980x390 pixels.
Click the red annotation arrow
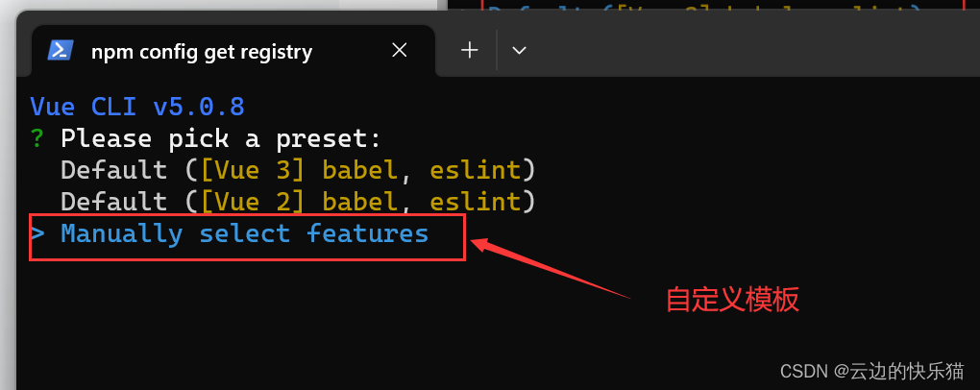pos(550,269)
